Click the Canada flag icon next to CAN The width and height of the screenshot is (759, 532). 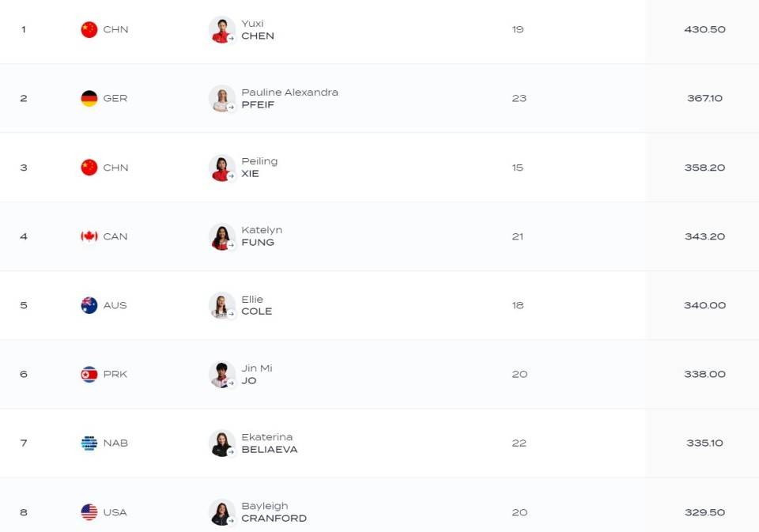point(89,236)
